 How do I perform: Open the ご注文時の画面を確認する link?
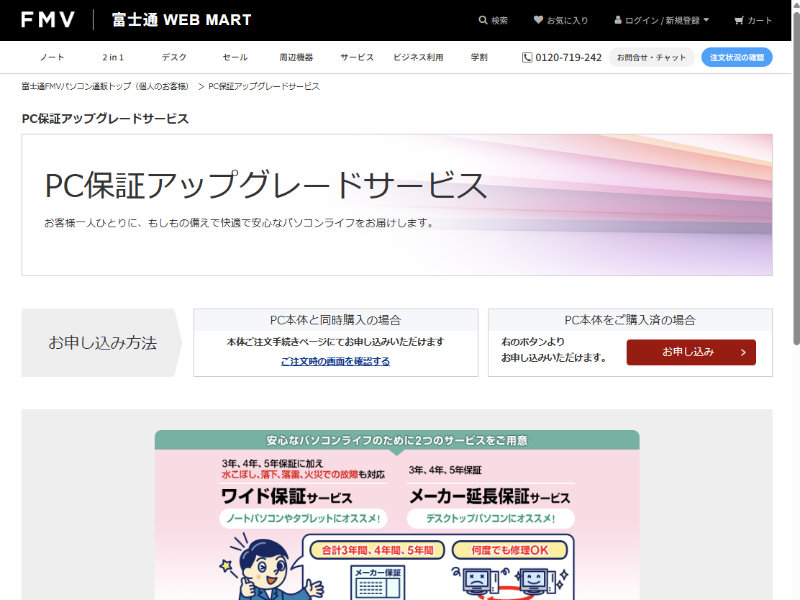click(x=335, y=361)
